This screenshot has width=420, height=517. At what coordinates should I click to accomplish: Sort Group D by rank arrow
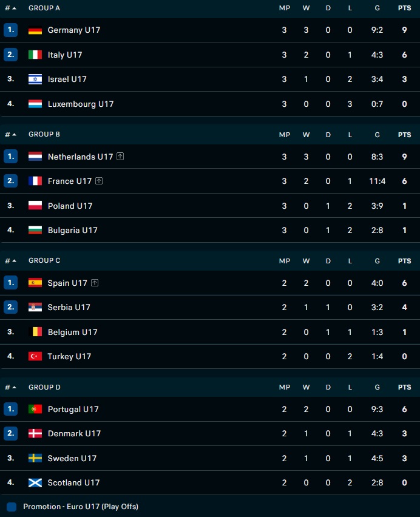click(14, 387)
